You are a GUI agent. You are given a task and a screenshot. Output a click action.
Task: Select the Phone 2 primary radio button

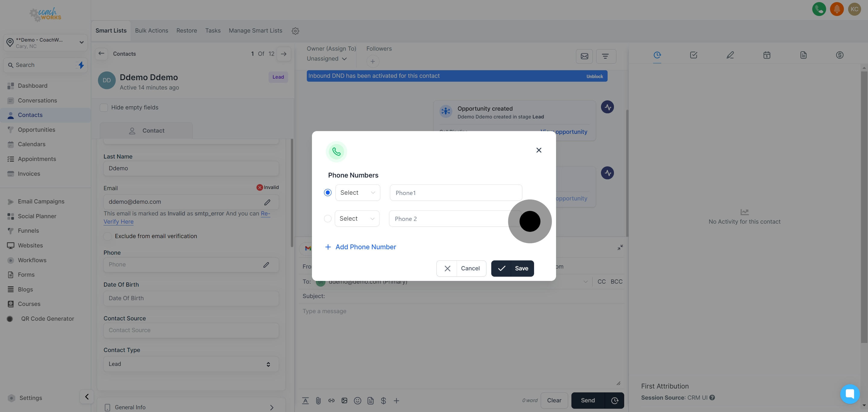pyautogui.click(x=328, y=219)
